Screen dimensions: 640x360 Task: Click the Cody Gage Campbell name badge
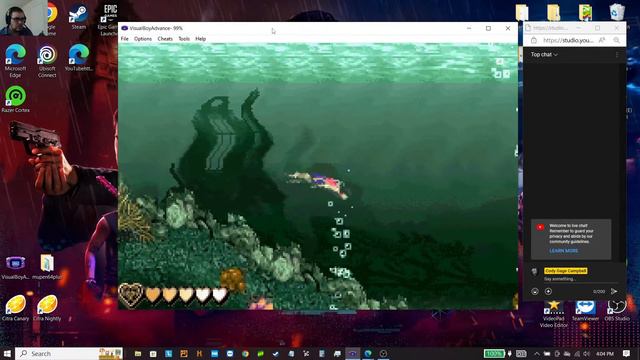point(565,271)
